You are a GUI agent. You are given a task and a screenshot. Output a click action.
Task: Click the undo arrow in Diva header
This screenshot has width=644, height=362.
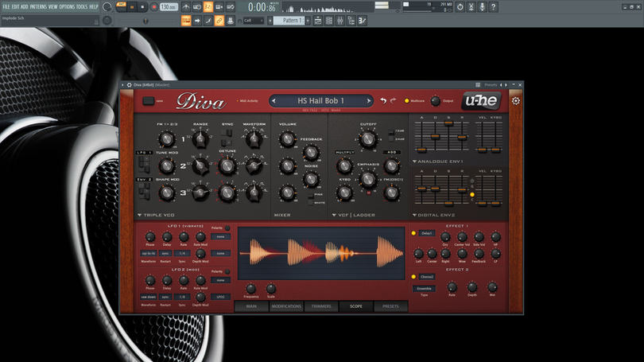(x=382, y=101)
